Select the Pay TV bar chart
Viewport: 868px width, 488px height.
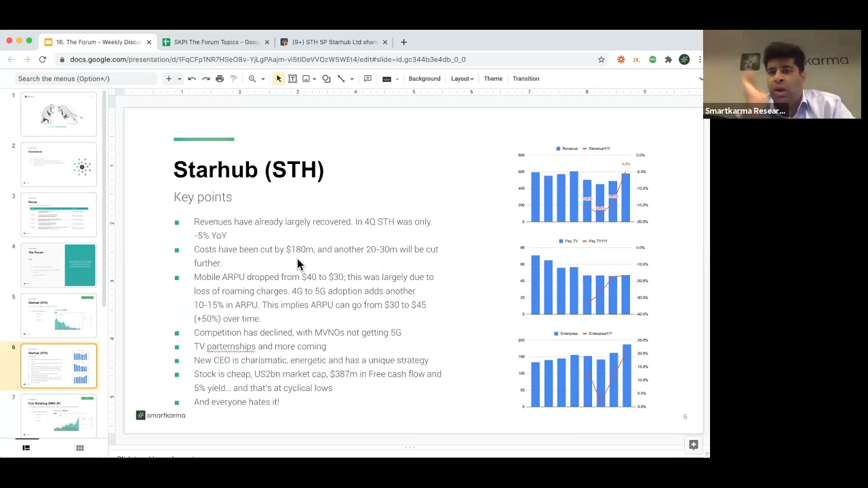pyautogui.click(x=582, y=277)
